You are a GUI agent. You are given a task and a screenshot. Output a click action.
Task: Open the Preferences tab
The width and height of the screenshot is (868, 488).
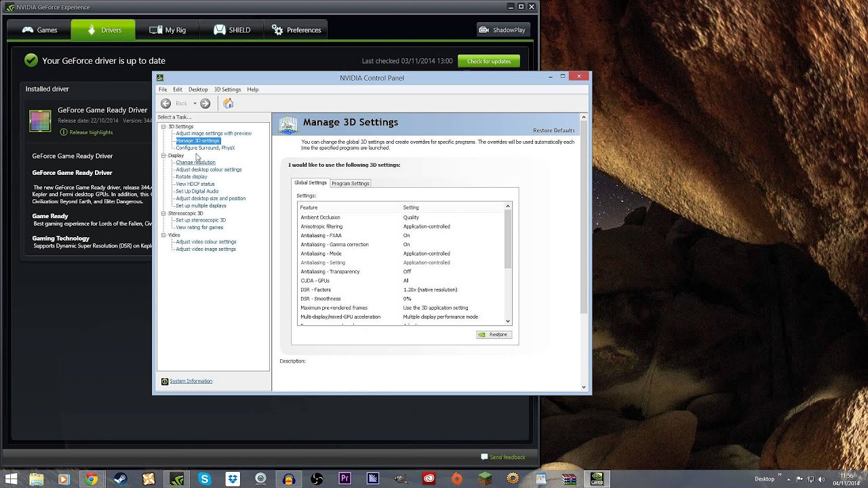coord(296,30)
